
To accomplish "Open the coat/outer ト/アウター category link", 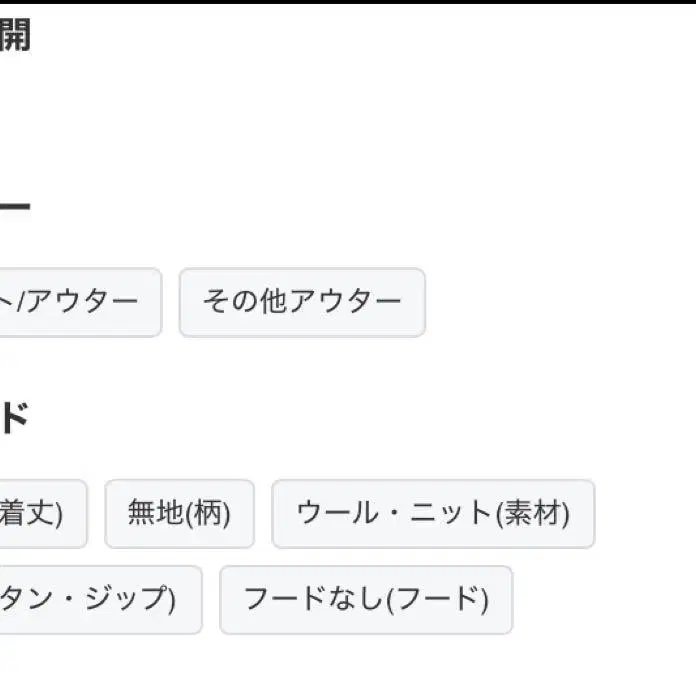I will click(x=78, y=302).
